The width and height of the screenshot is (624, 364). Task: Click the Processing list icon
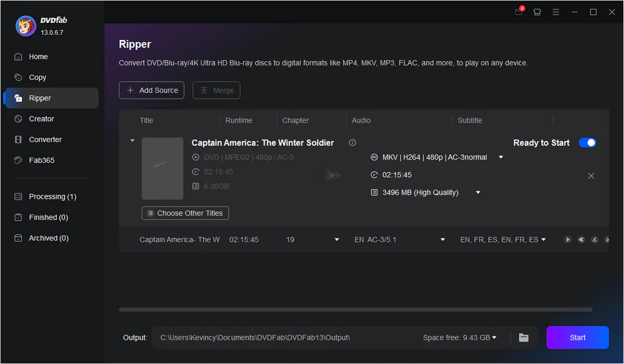(x=18, y=197)
